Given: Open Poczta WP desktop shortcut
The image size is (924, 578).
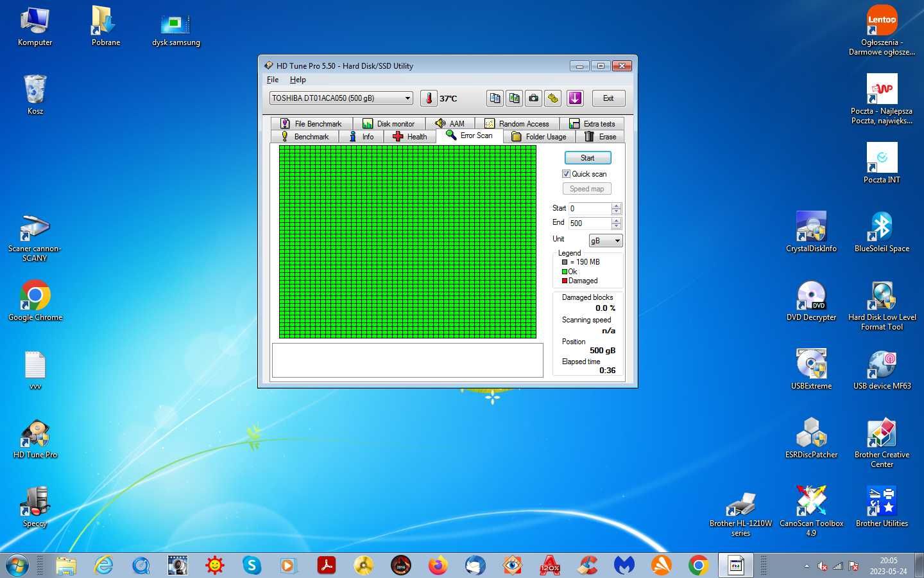Looking at the screenshot, I should (882, 99).
